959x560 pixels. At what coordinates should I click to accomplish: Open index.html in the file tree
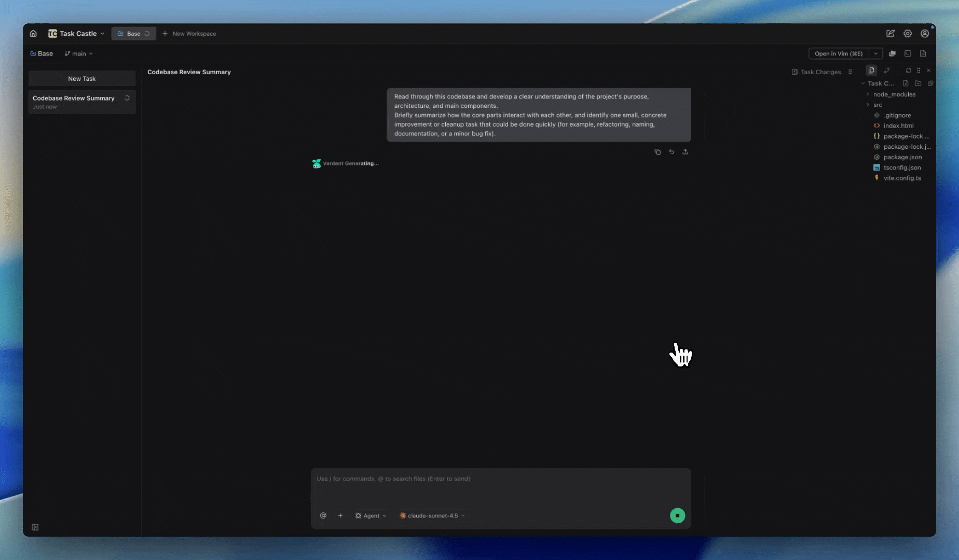click(x=898, y=125)
